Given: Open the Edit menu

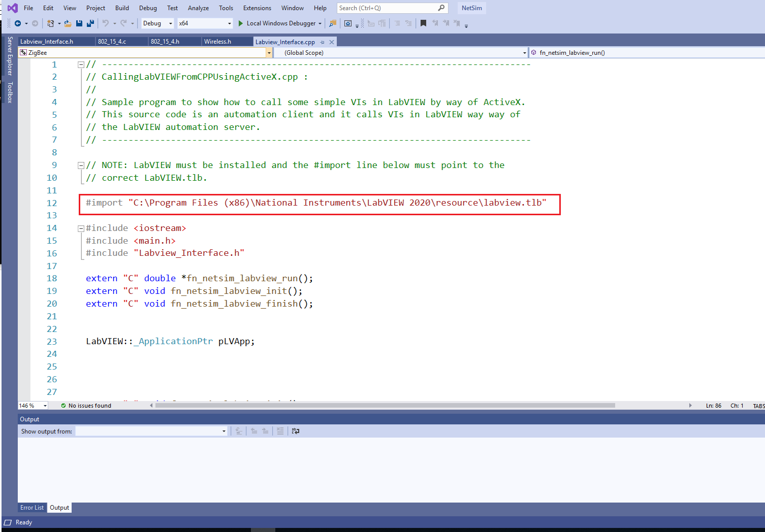Looking at the screenshot, I should point(48,8).
